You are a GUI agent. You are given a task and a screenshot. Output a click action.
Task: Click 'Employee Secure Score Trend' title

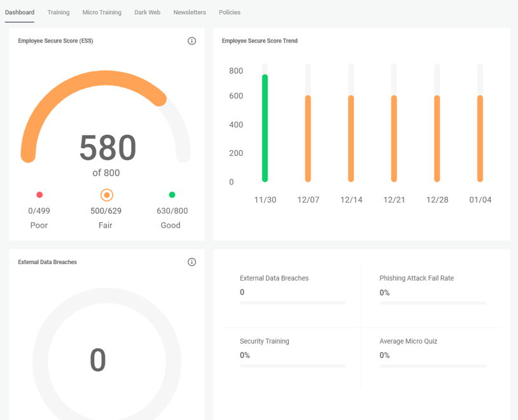pyautogui.click(x=260, y=41)
